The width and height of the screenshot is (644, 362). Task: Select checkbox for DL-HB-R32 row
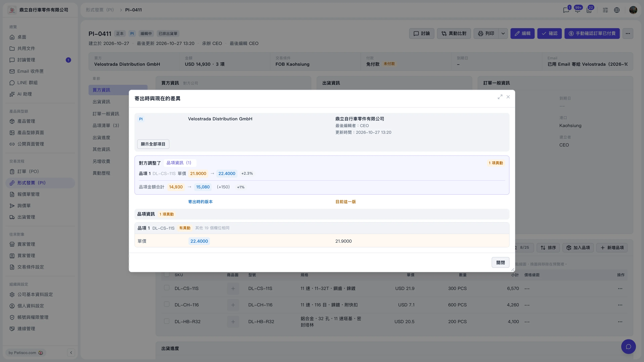tap(167, 321)
